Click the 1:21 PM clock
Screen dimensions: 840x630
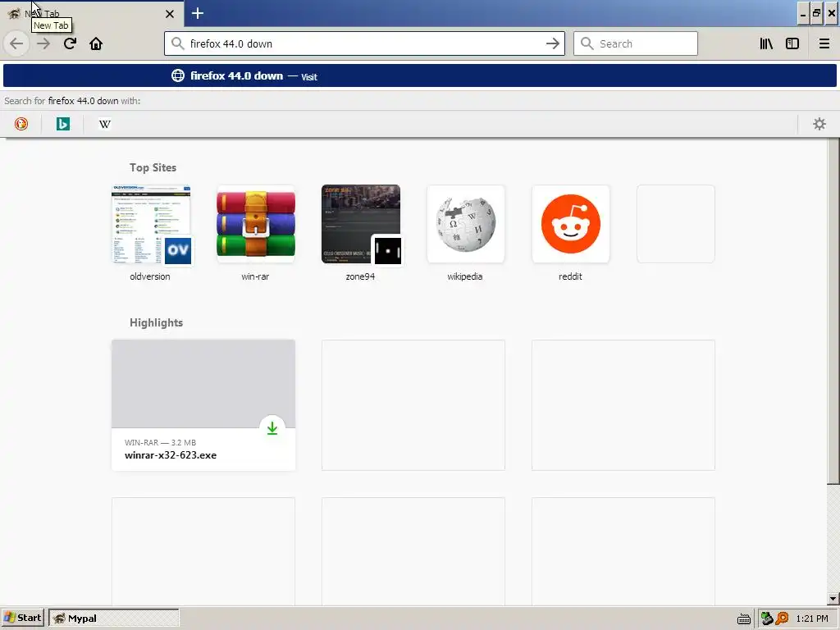[811, 619]
